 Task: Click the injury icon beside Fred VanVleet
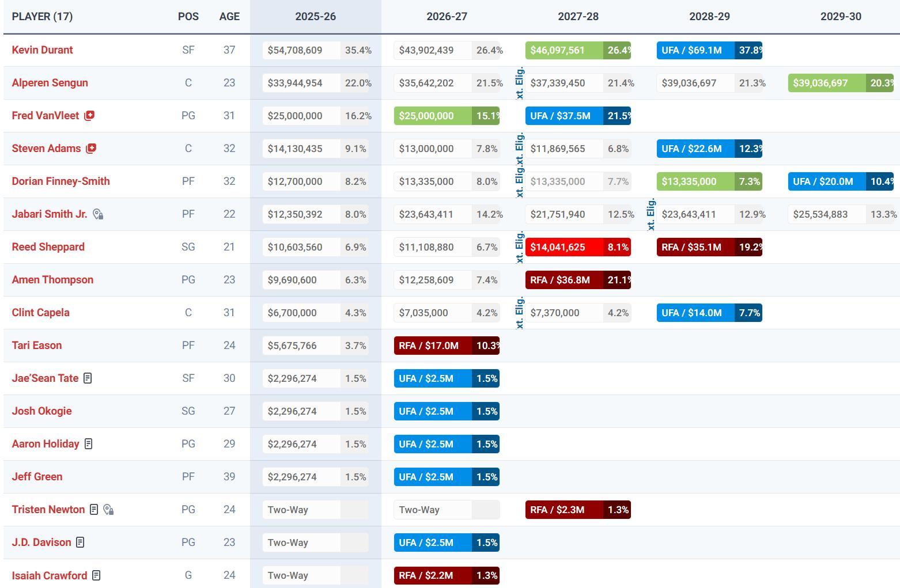click(89, 116)
